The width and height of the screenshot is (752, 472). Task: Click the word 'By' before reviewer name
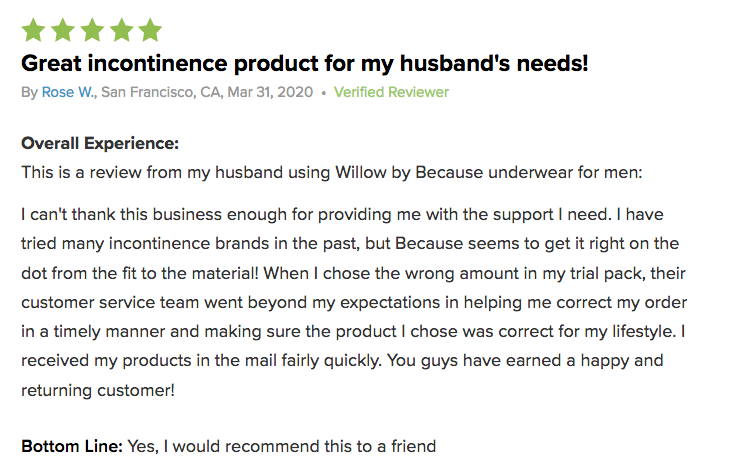click(x=29, y=93)
